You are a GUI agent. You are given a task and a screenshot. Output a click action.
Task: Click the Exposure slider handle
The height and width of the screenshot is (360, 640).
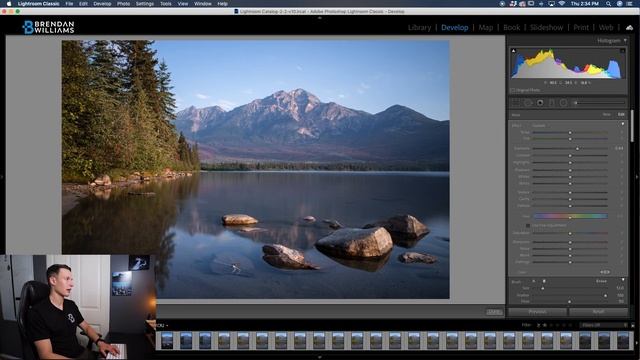pos(577,148)
